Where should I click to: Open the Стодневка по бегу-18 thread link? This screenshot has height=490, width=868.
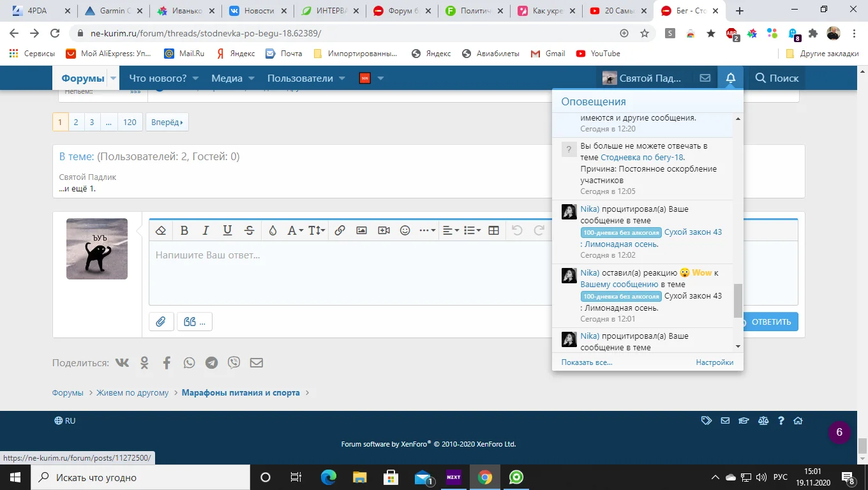click(642, 158)
